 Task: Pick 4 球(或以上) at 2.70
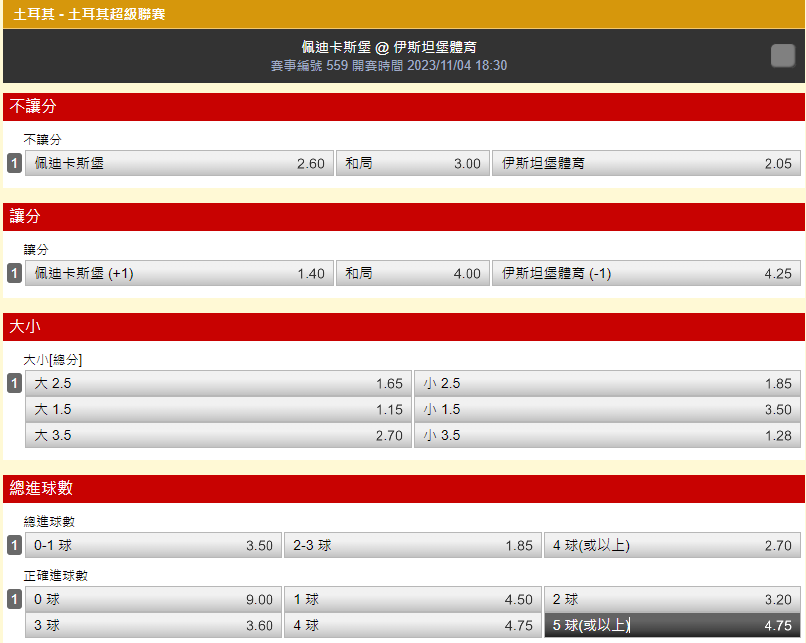point(672,545)
